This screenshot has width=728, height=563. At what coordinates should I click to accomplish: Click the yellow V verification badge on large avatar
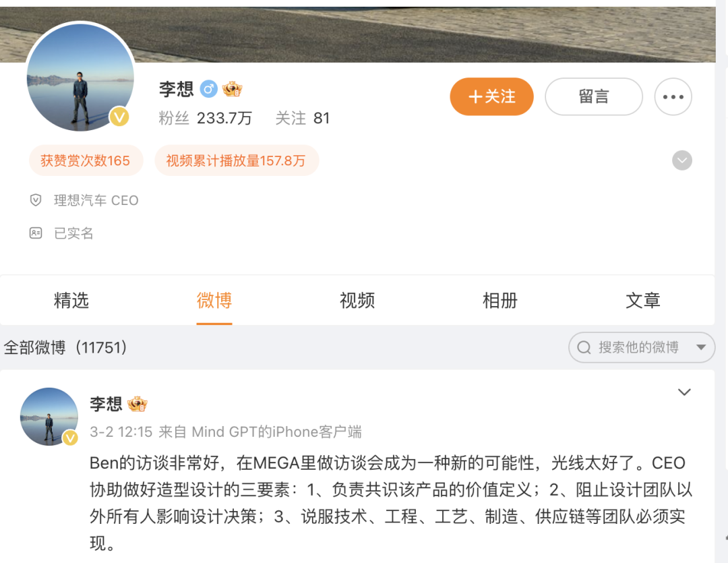point(119,117)
